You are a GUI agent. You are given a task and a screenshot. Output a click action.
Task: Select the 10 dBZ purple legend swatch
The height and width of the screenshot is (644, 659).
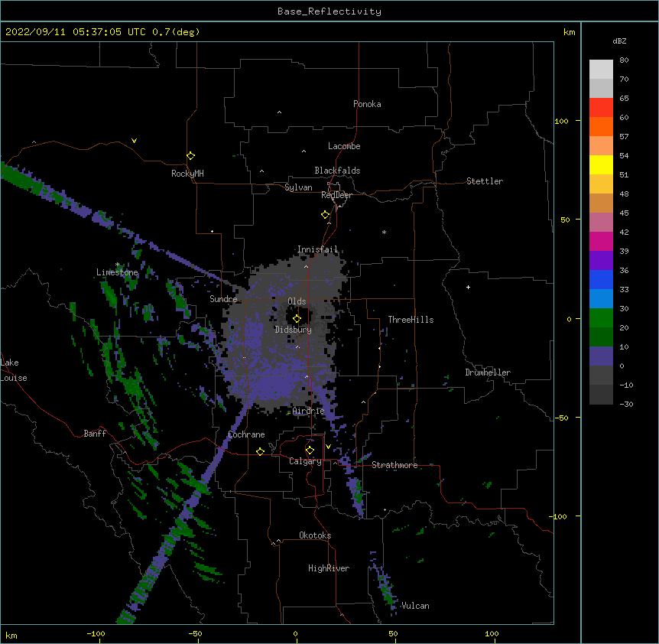[x=601, y=356]
